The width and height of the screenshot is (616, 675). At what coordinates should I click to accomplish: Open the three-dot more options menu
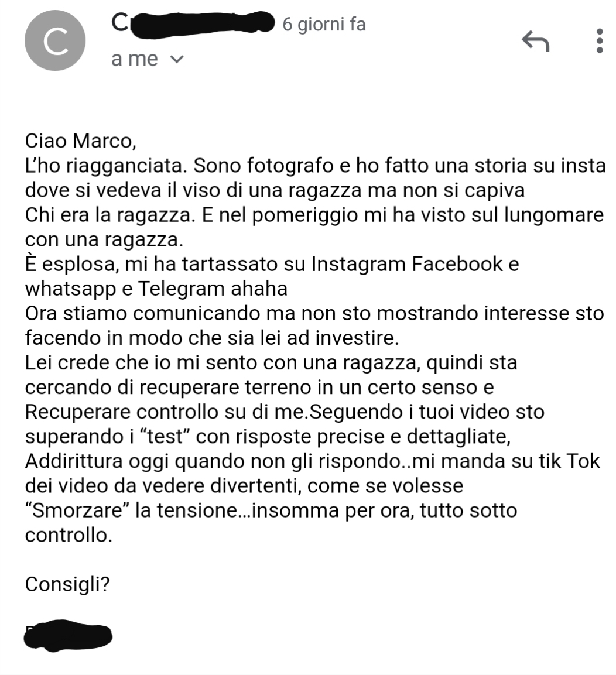(x=600, y=41)
